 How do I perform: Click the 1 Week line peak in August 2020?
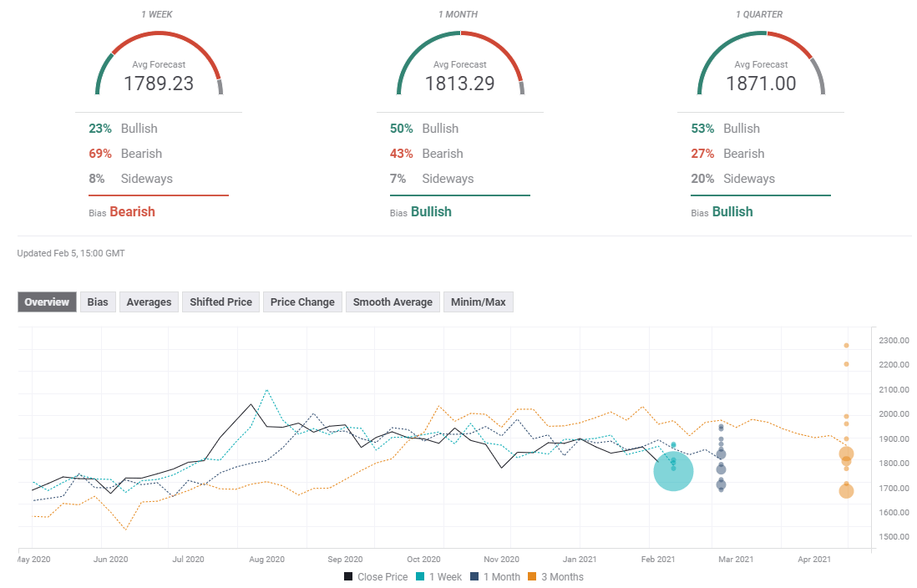(266, 390)
